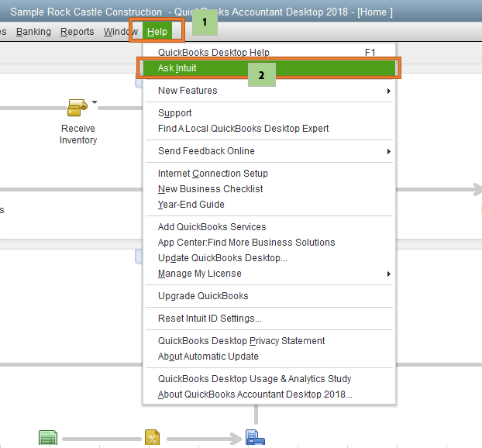Open QuickBooks Desktop Usage & Analytics Study

pyautogui.click(x=269, y=379)
